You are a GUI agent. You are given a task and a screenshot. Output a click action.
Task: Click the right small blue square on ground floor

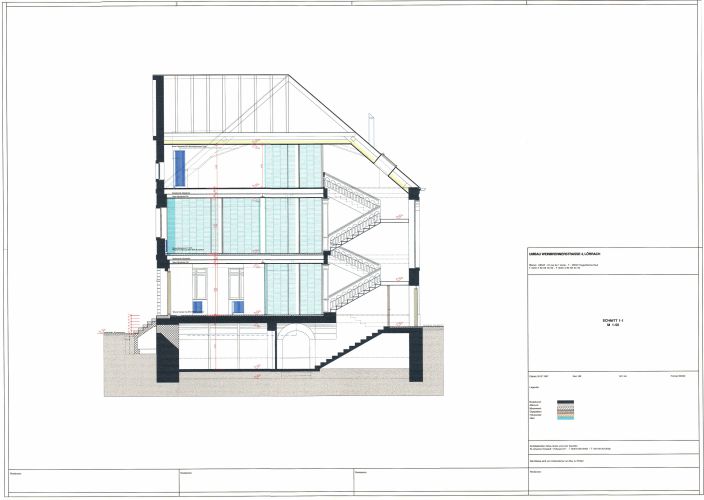point(238,307)
